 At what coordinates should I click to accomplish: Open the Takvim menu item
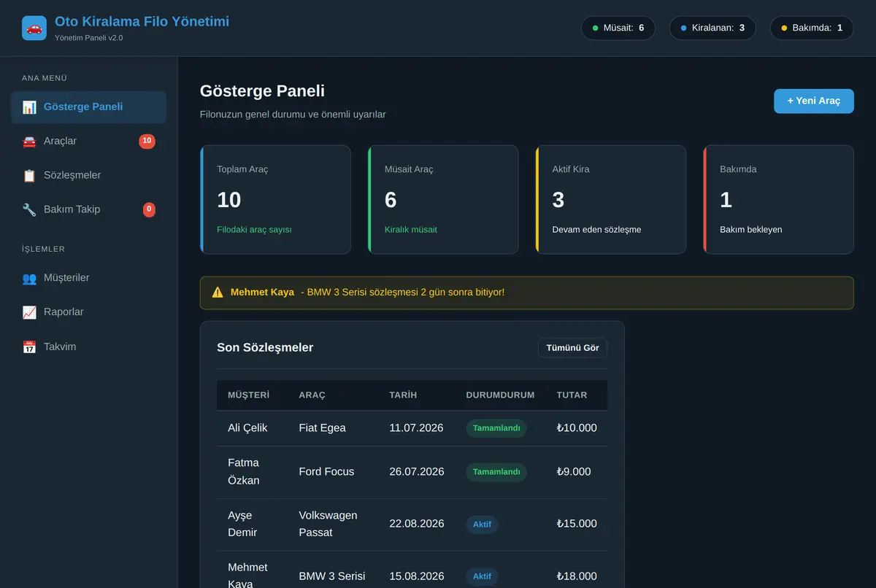(88, 347)
